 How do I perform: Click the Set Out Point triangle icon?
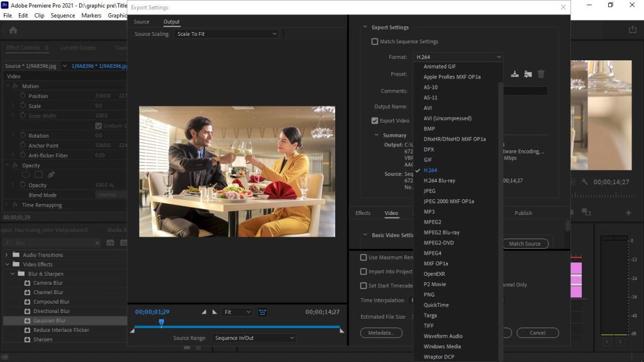pos(213,312)
